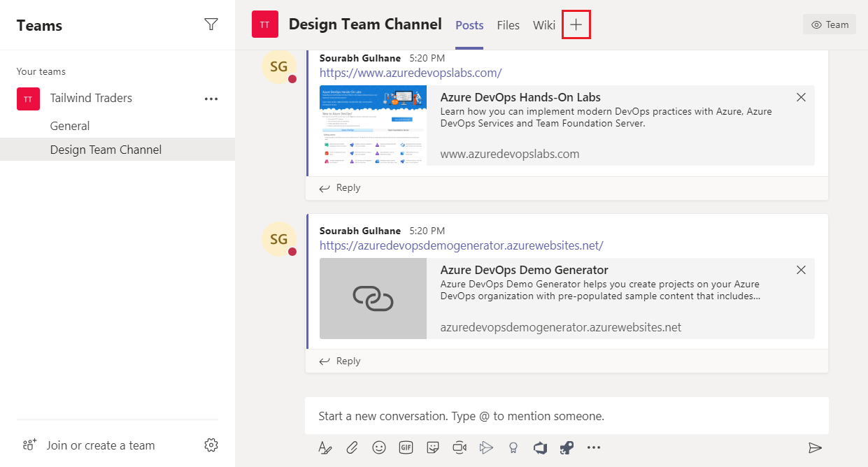Screen dimensions: 868x467
Task: Start a Meet now video call
Action: pyautogui.click(x=460, y=447)
